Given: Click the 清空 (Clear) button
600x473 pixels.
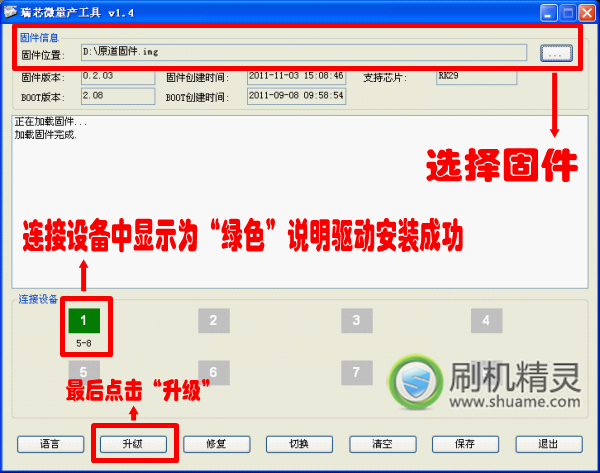Looking at the screenshot, I should click(x=383, y=444).
